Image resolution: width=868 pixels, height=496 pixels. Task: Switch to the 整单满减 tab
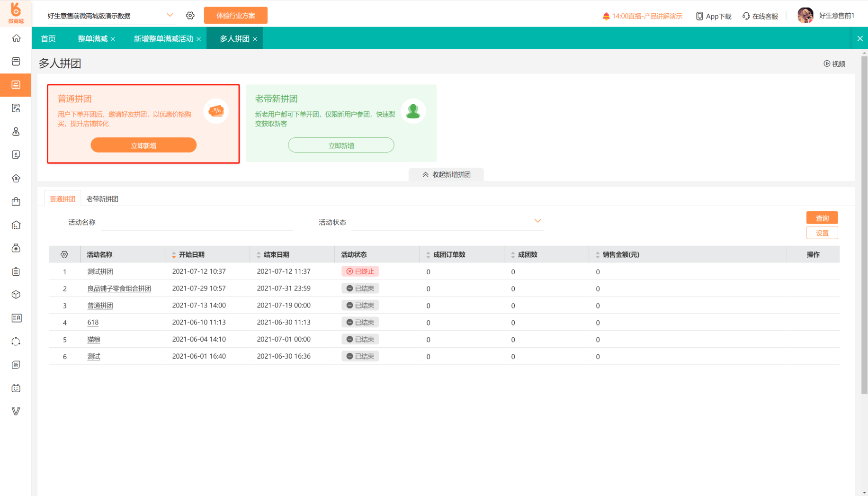click(93, 39)
